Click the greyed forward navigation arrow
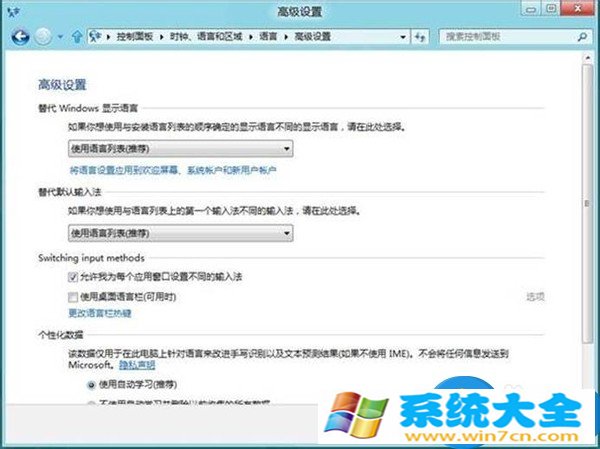The width and height of the screenshot is (600, 449). 43,37
